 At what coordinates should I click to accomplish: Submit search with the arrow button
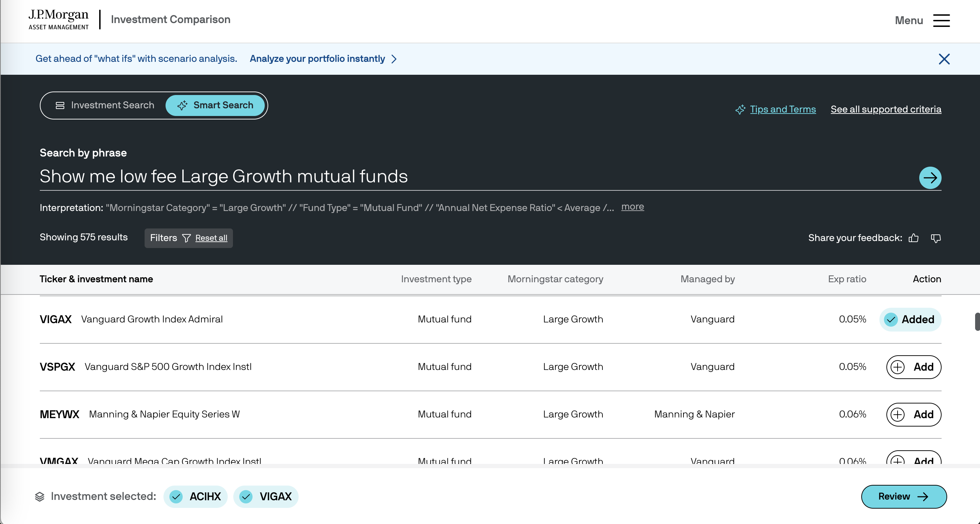(930, 178)
